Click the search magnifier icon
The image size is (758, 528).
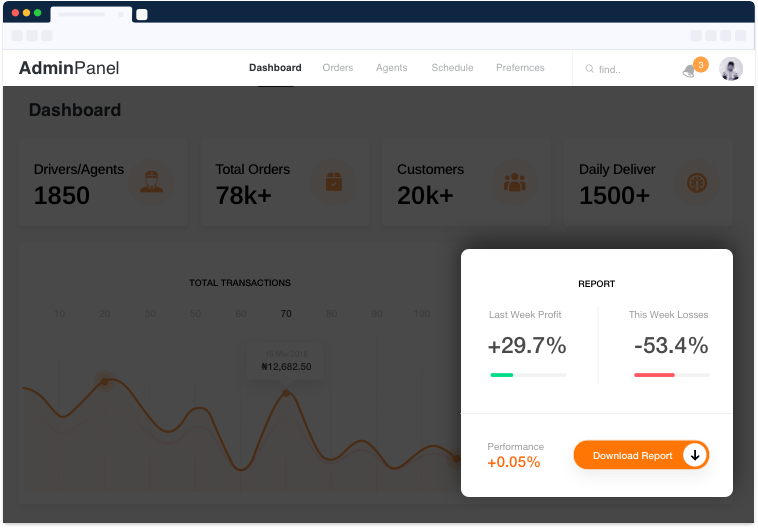(x=589, y=69)
